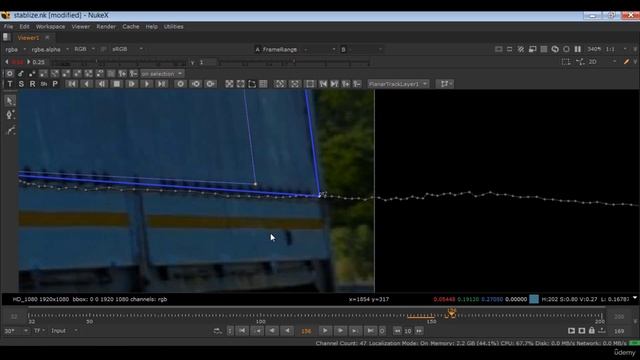The image size is (640, 360).
Task: Click the gamma value field showing 1
Action: (x=207, y=62)
